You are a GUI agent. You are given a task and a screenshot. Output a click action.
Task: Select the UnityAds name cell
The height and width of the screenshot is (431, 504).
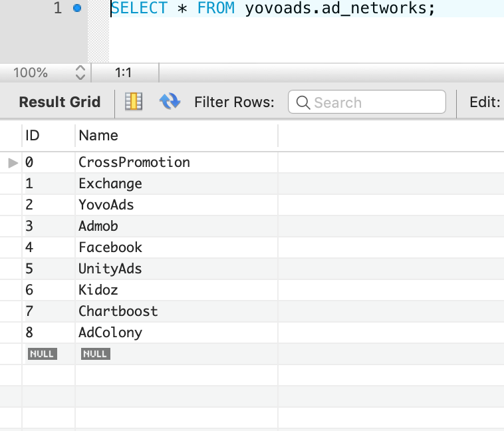pos(110,269)
